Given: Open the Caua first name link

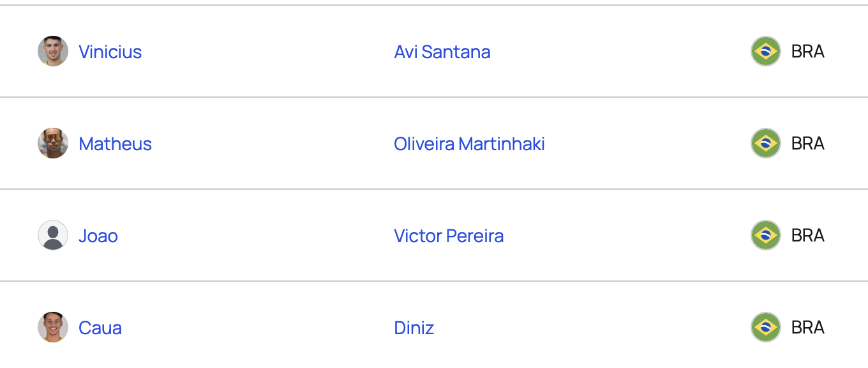Looking at the screenshot, I should [x=100, y=328].
